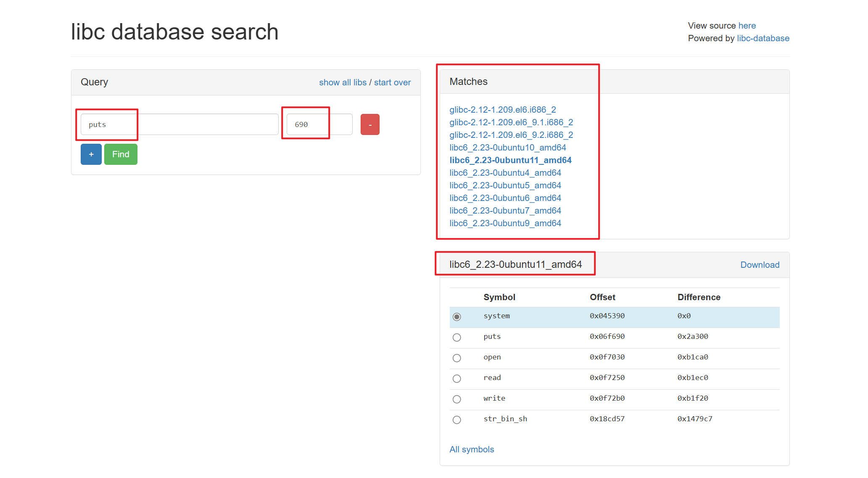Click the address field containing 690
868x478 pixels.
[x=319, y=124]
